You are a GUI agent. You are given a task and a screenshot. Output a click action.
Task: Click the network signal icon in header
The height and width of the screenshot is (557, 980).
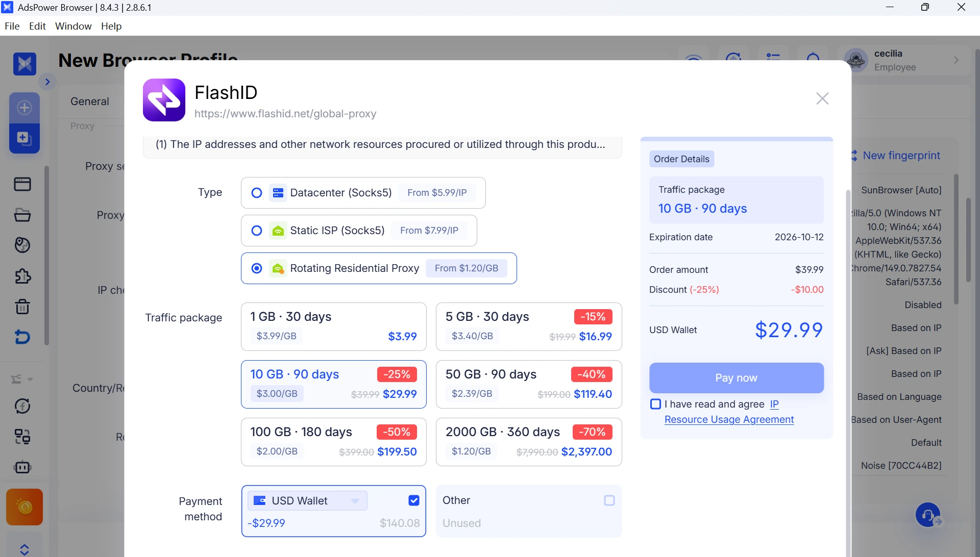694,57
